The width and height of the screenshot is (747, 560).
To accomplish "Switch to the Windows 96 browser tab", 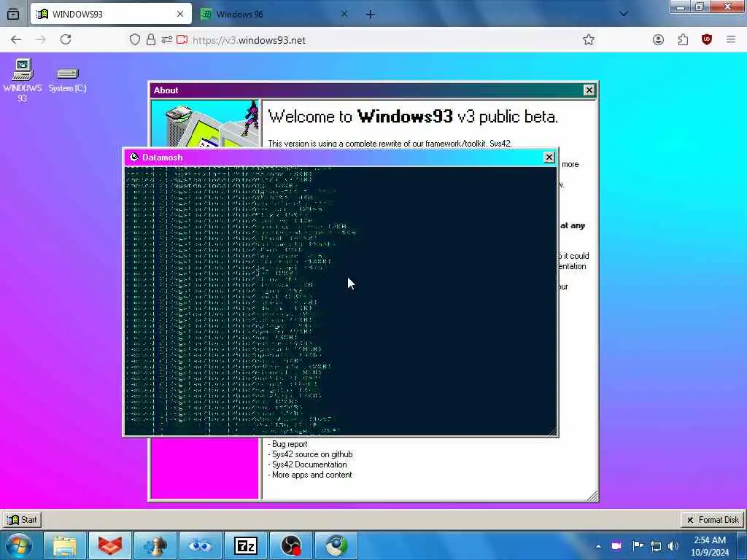I will tap(274, 14).
